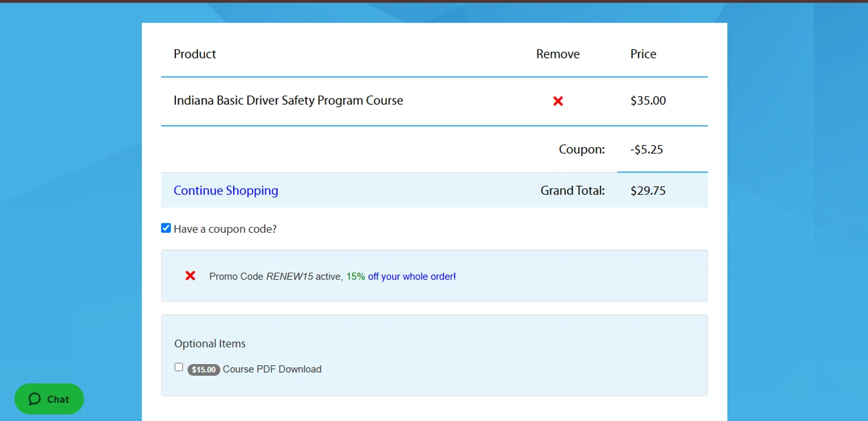Open the Chat widget
This screenshot has height=421, width=868.
(49, 399)
